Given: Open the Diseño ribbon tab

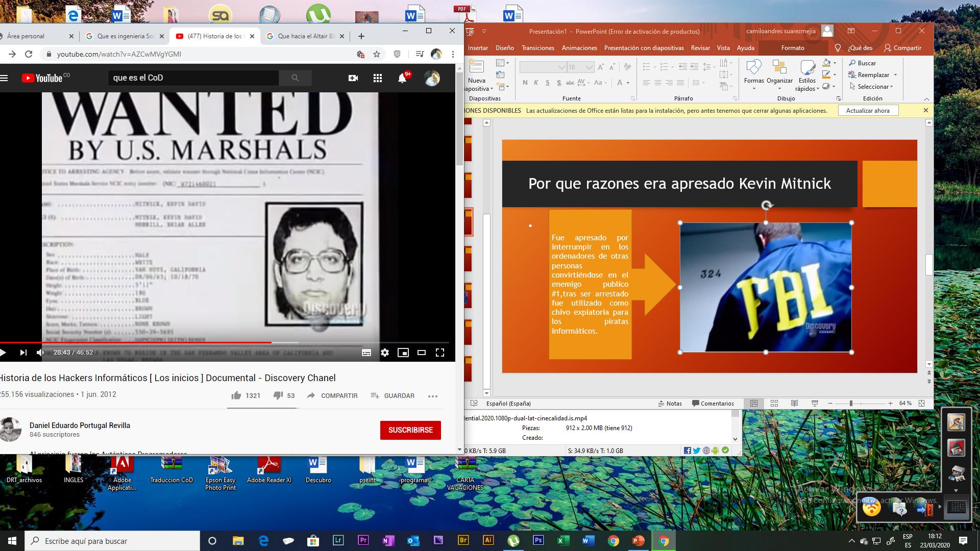Looking at the screenshot, I should [x=504, y=48].
